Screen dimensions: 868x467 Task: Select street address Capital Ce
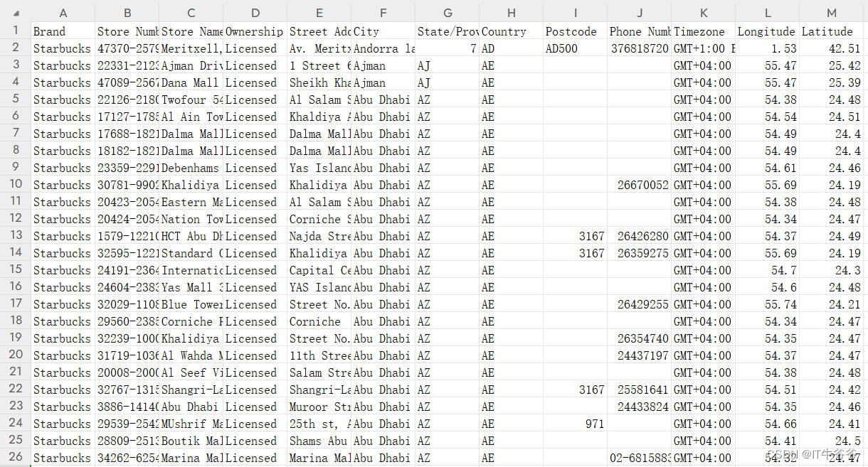tap(319, 270)
